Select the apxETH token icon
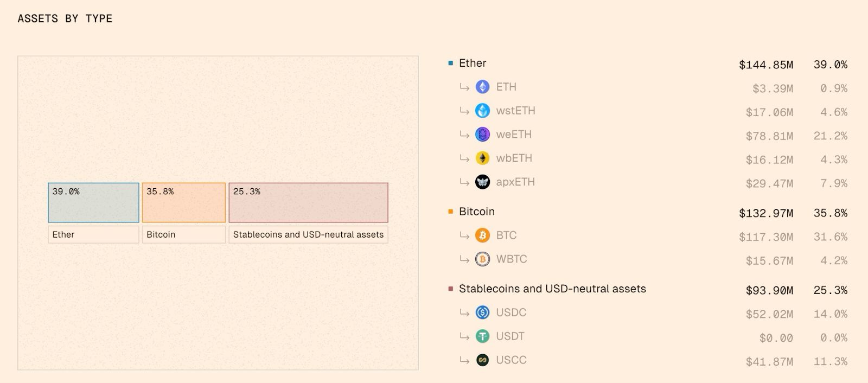 [x=482, y=182]
